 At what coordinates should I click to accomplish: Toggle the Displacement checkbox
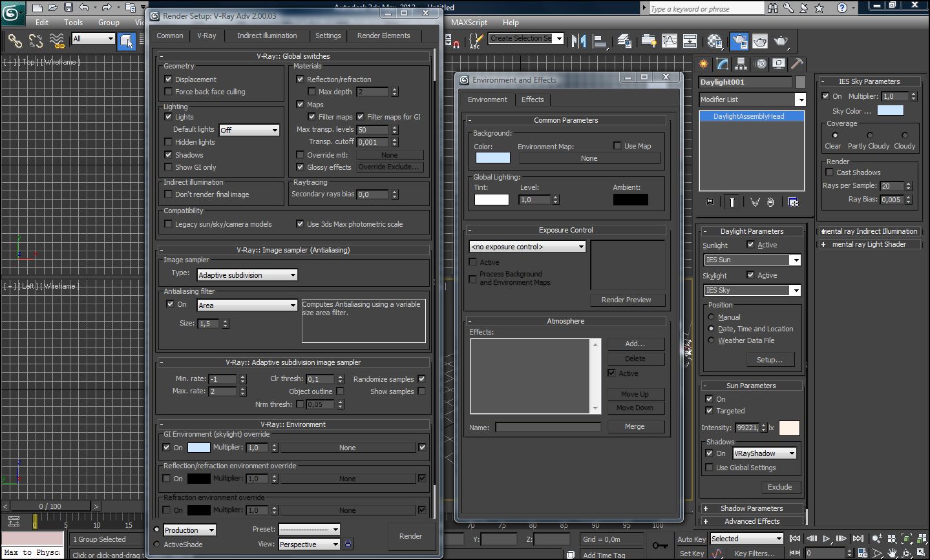point(168,79)
